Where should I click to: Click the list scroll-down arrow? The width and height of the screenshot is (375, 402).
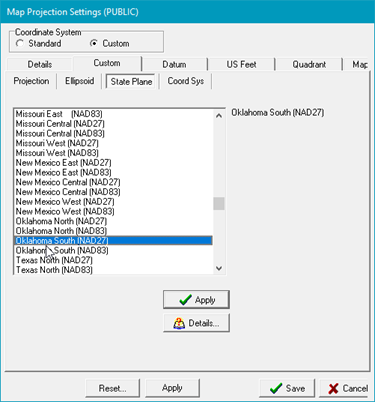coord(219,268)
